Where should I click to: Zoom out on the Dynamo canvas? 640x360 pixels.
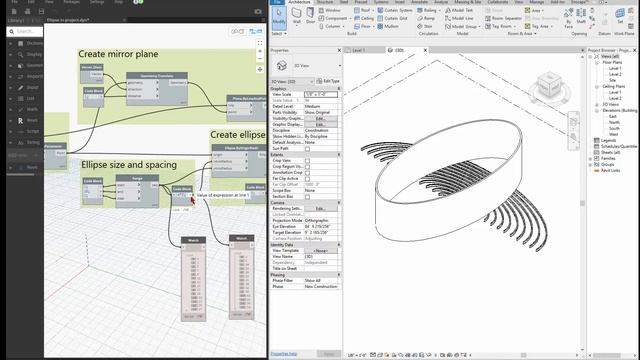coord(260,59)
